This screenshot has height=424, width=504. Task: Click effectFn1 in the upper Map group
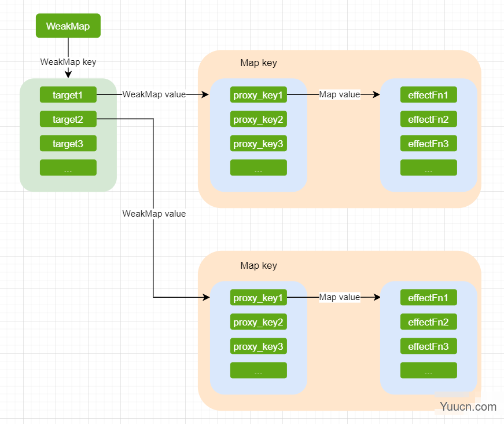[x=428, y=95]
